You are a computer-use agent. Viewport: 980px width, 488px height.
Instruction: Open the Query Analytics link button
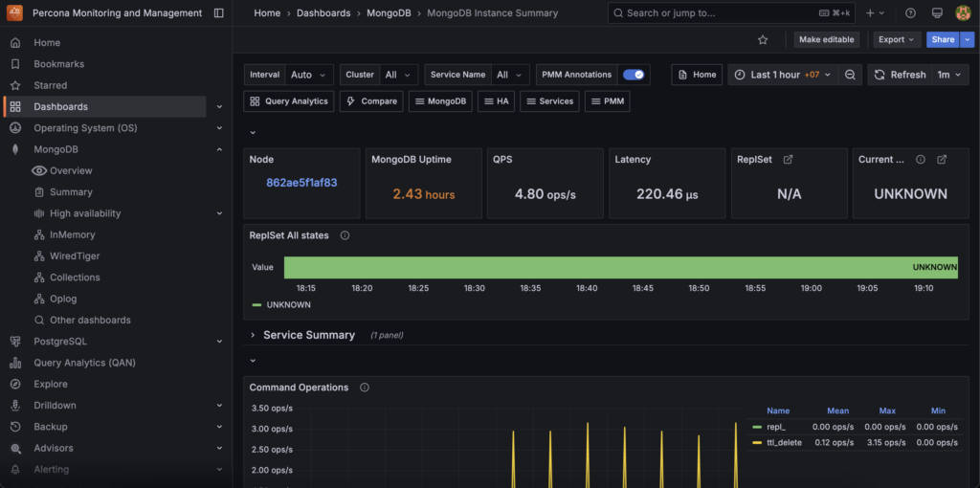289,101
